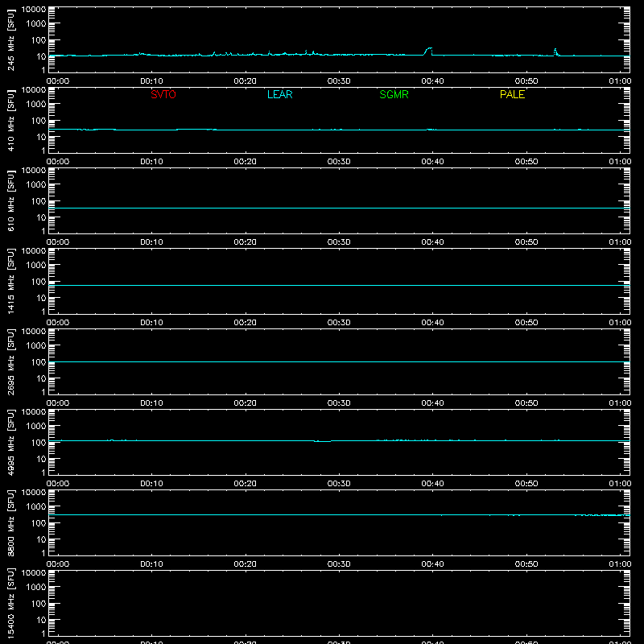Click the 00:10 time label under 410 MHz plot
This screenshot has height=644, width=644.
pyautogui.click(x=151, y=162)
